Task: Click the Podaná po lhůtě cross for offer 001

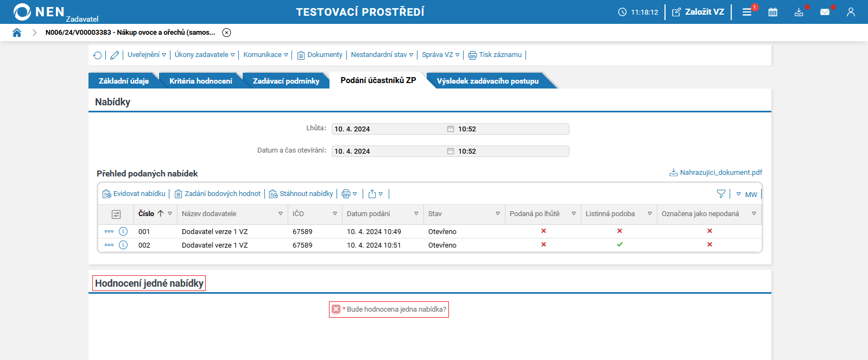Action: coord(543,231)
